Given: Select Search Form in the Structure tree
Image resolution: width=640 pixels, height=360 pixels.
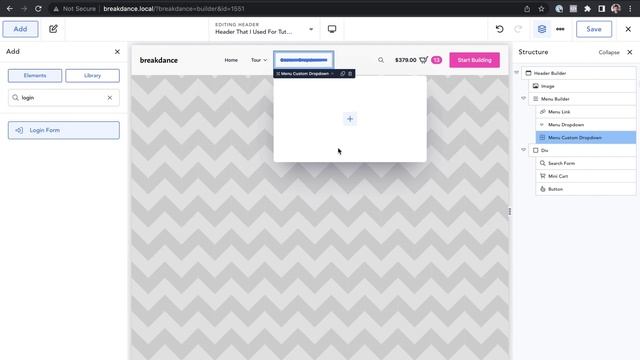Looking at the screenshot, I should tap(586, 163).
